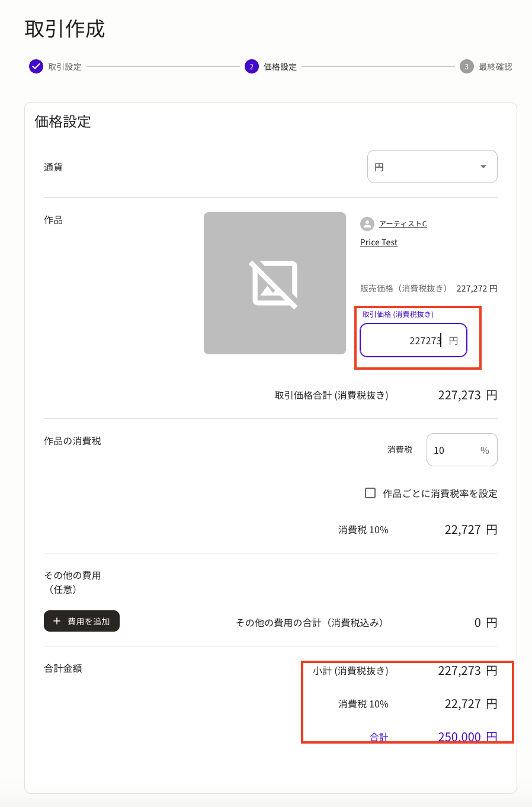Click the 費用を追加 button
The height and width of the screenshot is (807, 532).
click(x=81, y=621)
